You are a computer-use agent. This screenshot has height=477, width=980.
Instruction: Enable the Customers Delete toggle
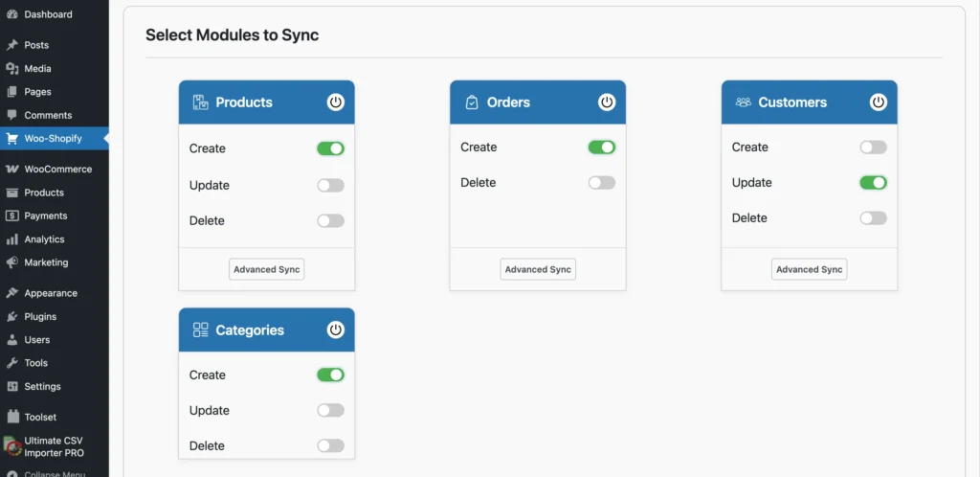873,218
